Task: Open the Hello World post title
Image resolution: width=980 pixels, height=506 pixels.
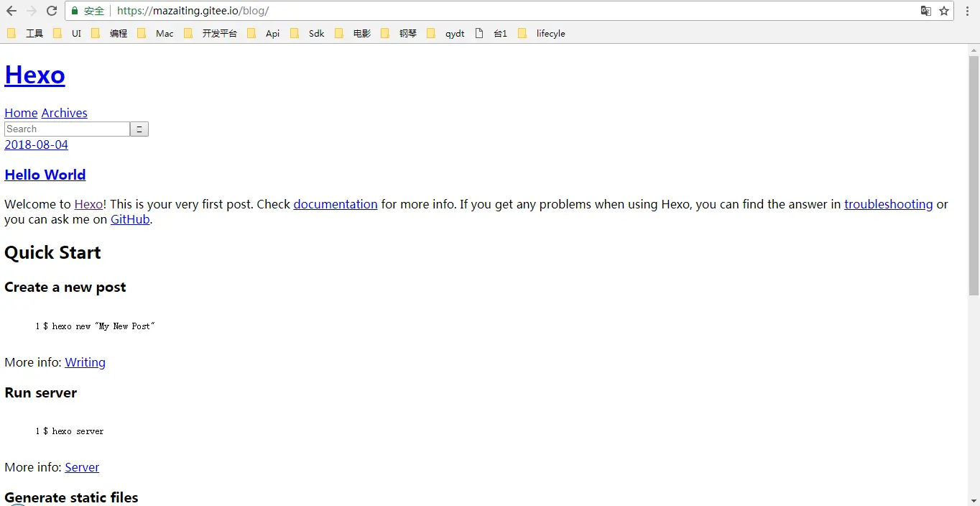Action: 45,175
